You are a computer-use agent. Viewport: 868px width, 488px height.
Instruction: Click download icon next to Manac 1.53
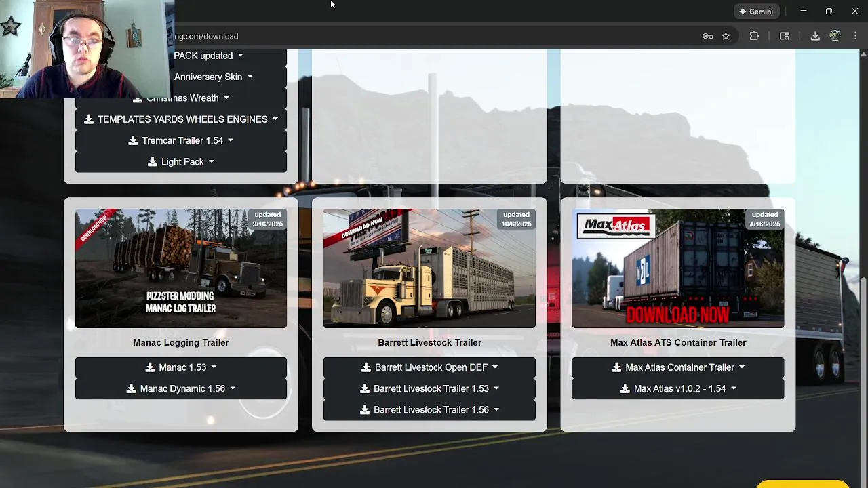coord(150,367)
